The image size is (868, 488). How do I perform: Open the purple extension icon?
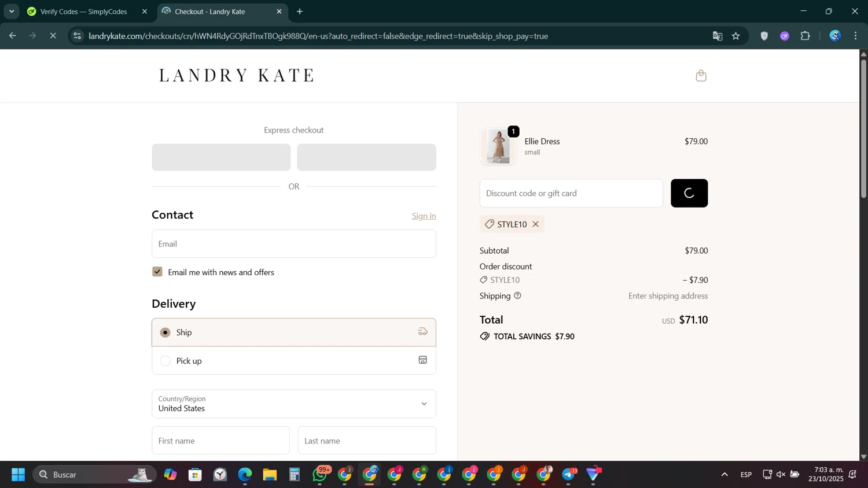click(785, 36)
